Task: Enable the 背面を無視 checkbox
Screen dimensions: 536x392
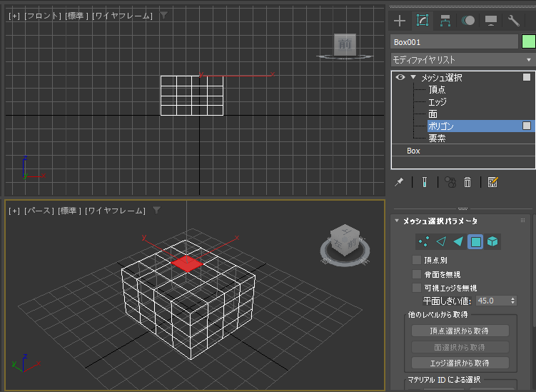Action: [417, 274]
